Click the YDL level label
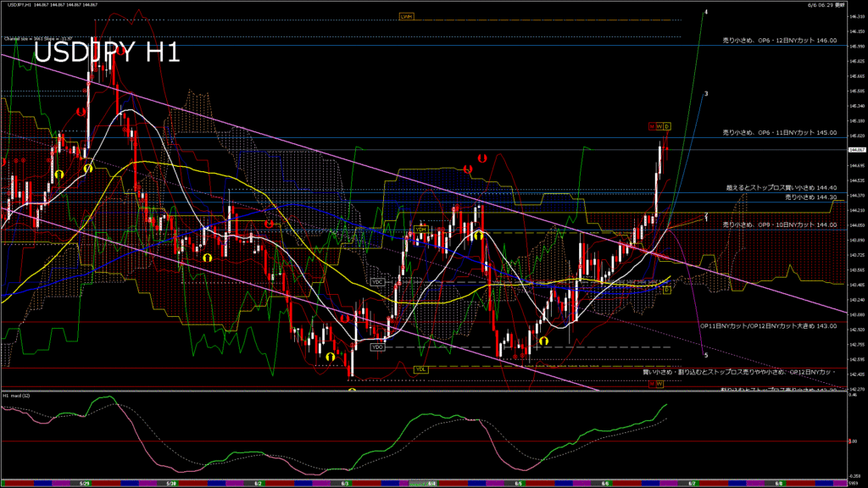Screen dimensions: 868x488 tap(420, 369)
